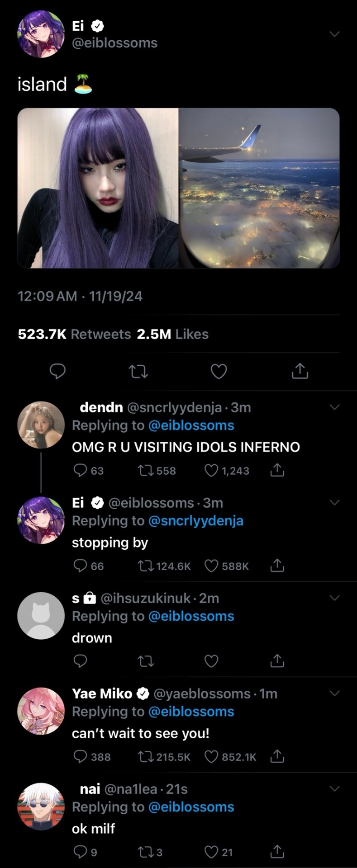Like dendn's reply with 1,243 likes

pyautogui.click(x=211, y=471)
